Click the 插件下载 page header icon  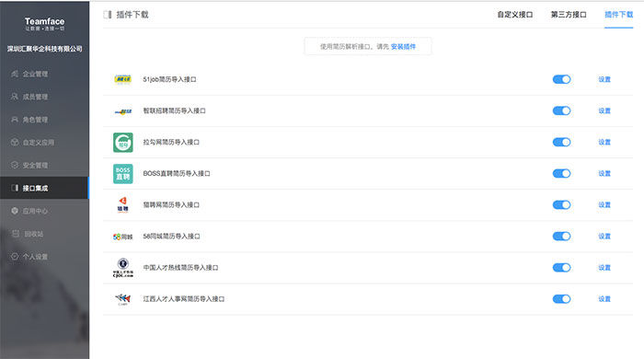(108, 15)
